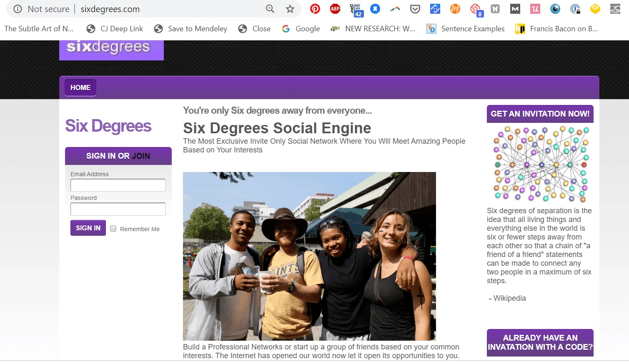
Task: Focus the Email Address input field
Action: 118,185
